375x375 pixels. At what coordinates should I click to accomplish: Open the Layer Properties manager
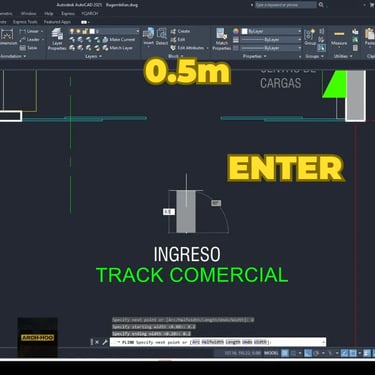[x=57, y=39]
